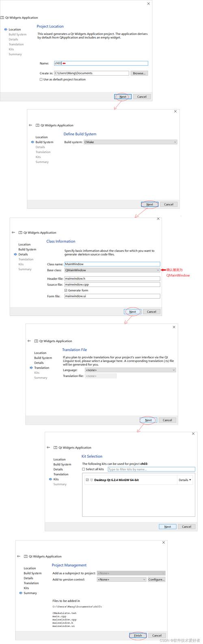Check the Select all kits checkbox
203x644 pixels.
[x=84, y=469]
